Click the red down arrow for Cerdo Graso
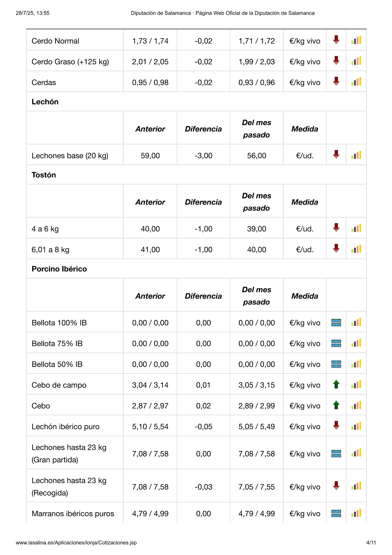Image resolution: width=392 pixels, height=555 pixels. pyautogui.click(x=336, y=61)
